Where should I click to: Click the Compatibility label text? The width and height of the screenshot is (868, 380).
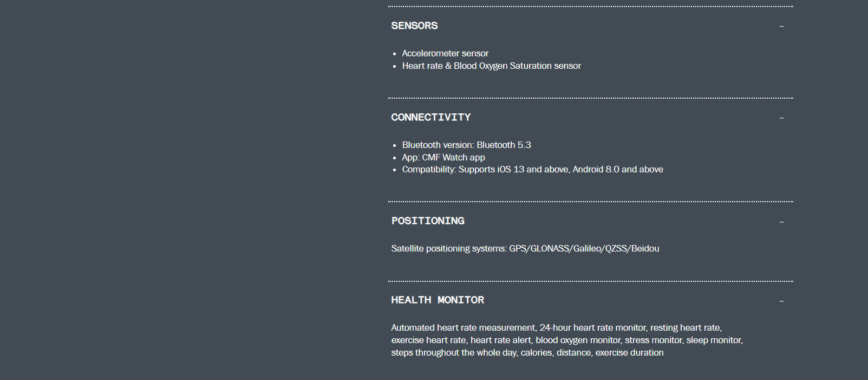(x=429, y=169)
